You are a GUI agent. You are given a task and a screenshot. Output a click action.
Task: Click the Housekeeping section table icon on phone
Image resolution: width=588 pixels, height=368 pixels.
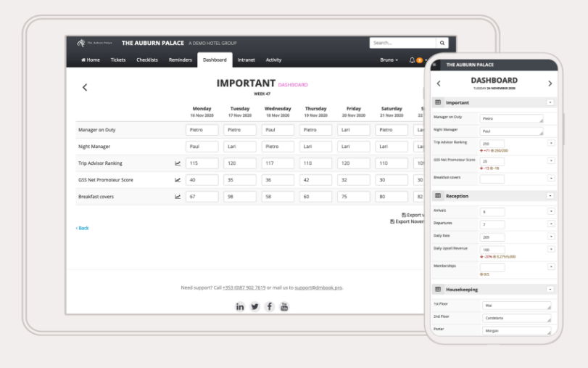pyautogui.click(x=438, y=289)
